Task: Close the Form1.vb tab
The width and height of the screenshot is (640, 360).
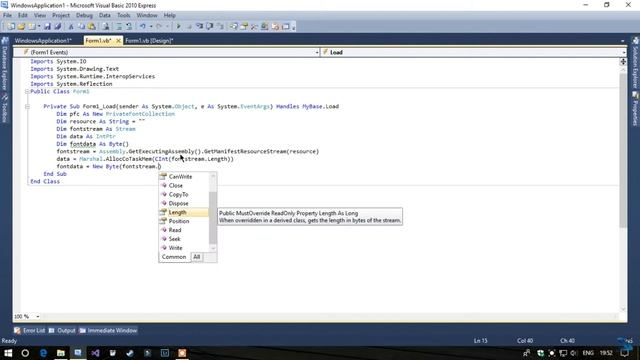Action: tap(118, 41)
